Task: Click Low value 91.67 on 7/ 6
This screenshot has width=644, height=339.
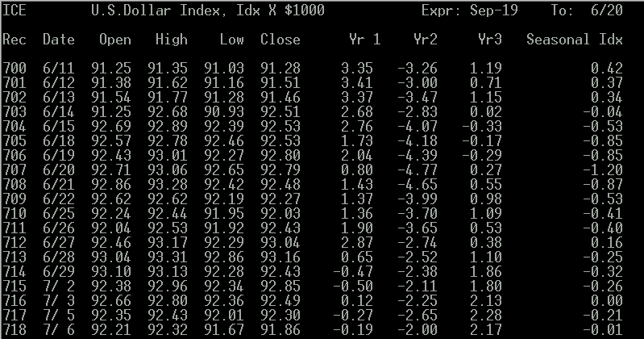Action: point(224,329)
